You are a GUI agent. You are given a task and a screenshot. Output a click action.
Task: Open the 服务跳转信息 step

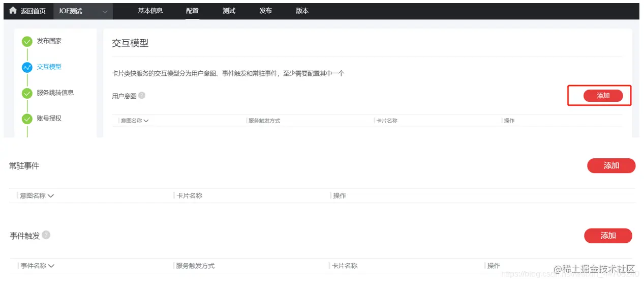[55, 93]
